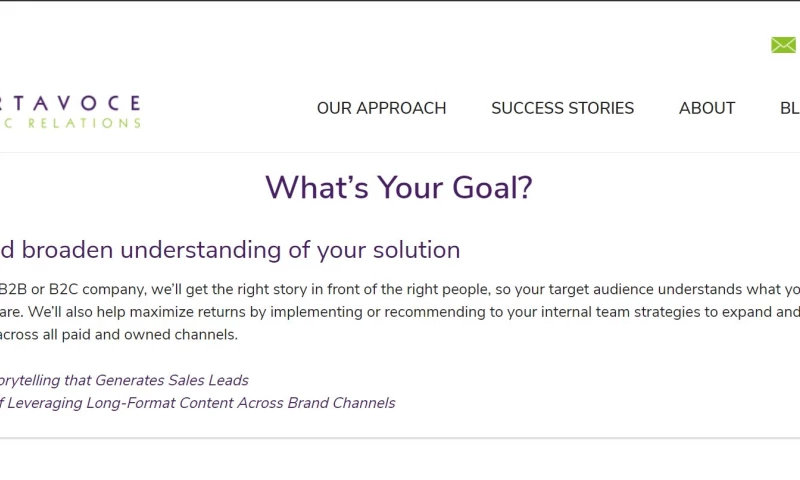The height and width of the screenshot is (480, 800).
Task: Click the purple Tavoce logo wordmark
Action: pos(72,104)
